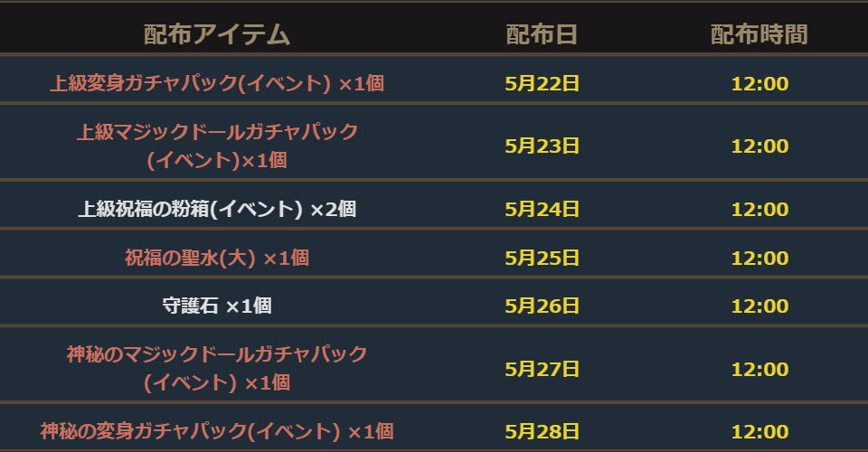This screenshot has width=868, height=452.
Task: Select the 12:00 time for 守護石 row
Action: pos(759,306)
